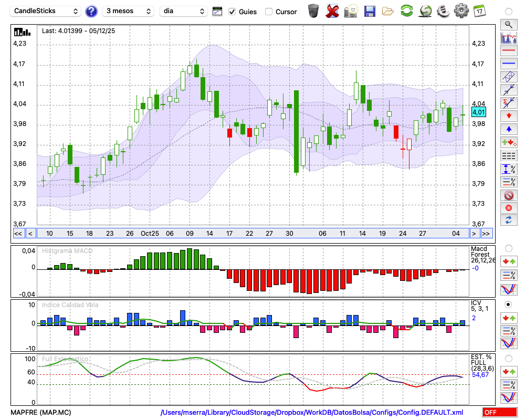525x420 pixels.
Task: Click the << jump backward button
Action: 18,234
